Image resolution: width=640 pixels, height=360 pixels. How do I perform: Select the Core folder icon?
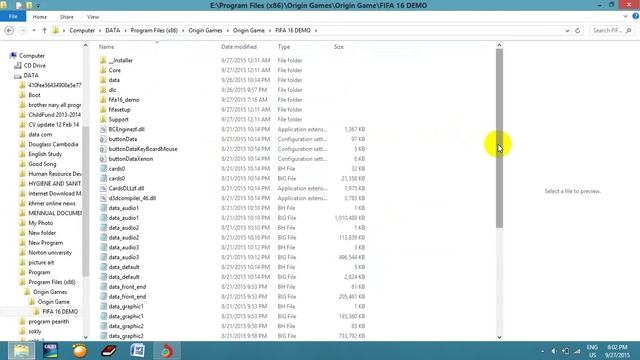point(103,70)
